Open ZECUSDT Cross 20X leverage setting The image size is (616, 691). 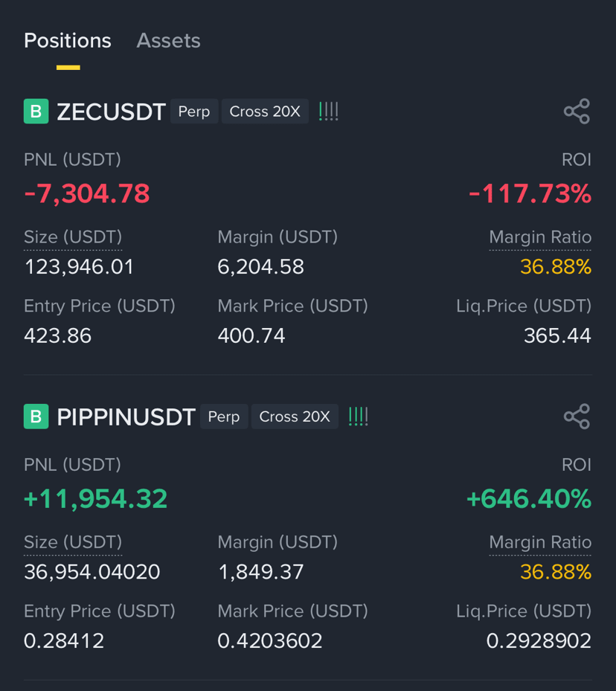[265, 111]
